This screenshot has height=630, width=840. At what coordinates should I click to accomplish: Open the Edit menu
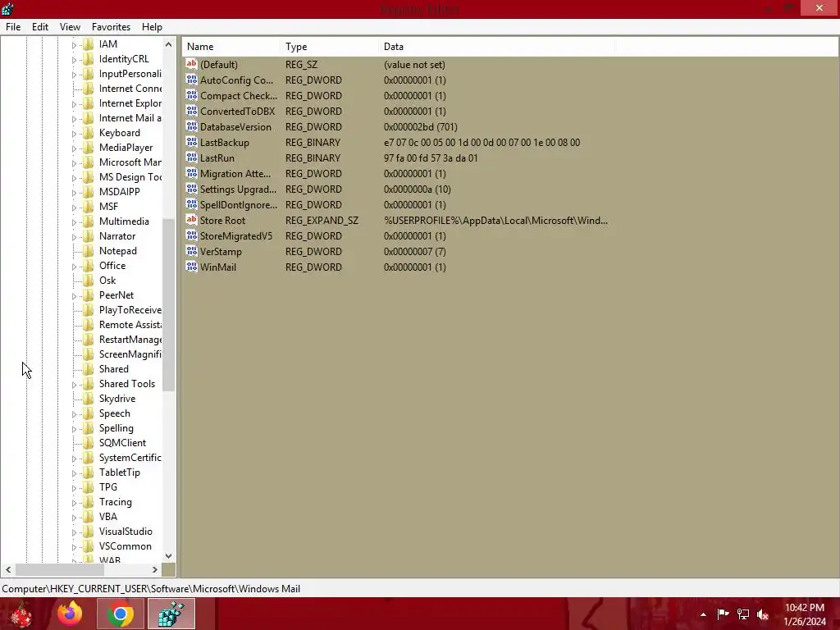click(39, 27)
